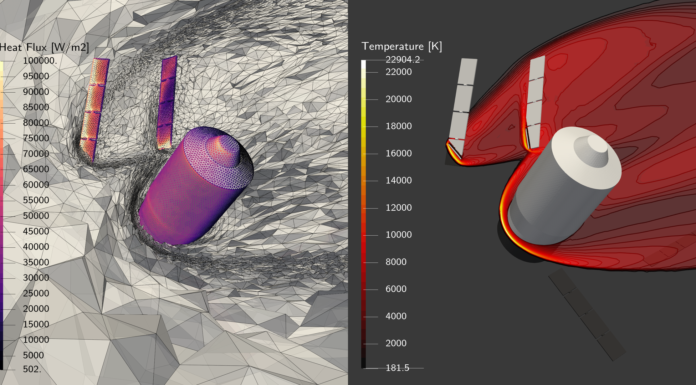
Task: Select the 95000 heat flux label
Action: [x=36, y=76]
